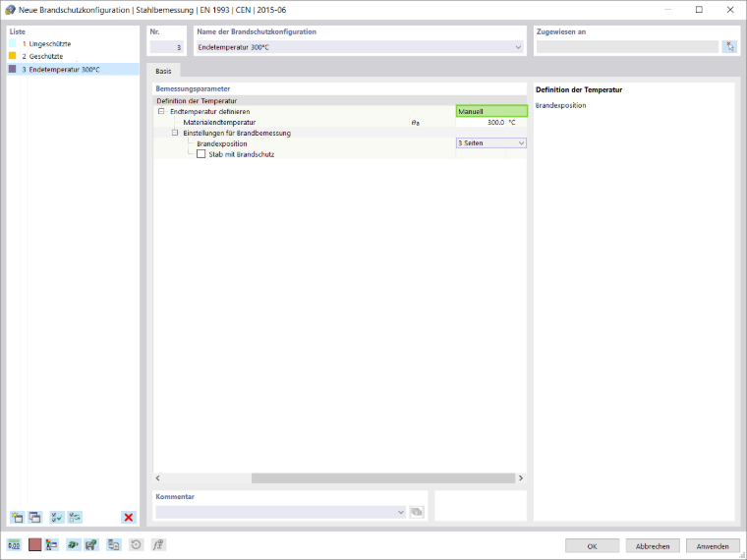747x560 pixels.
Task: Click the Anwenden button
Action: point(713,546)
